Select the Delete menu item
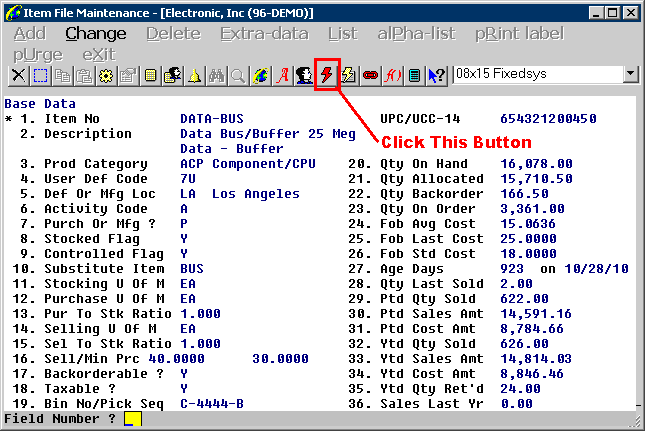Image resolution: width=645 pixels, height=431 pixels. coord(173,33)
